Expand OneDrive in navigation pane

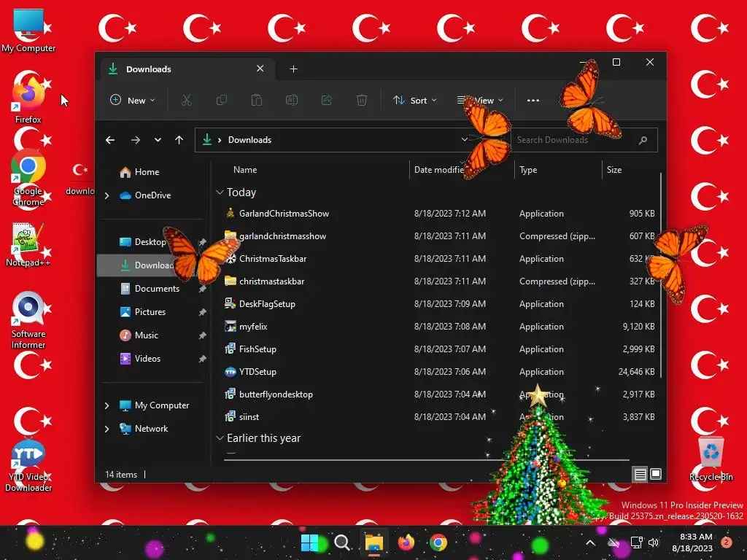point(107,195)
